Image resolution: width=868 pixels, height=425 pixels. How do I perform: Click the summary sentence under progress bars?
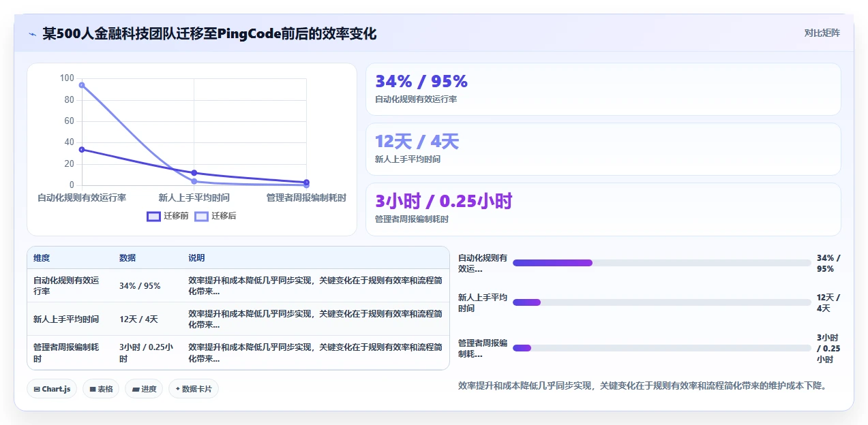tap(644, 385)
